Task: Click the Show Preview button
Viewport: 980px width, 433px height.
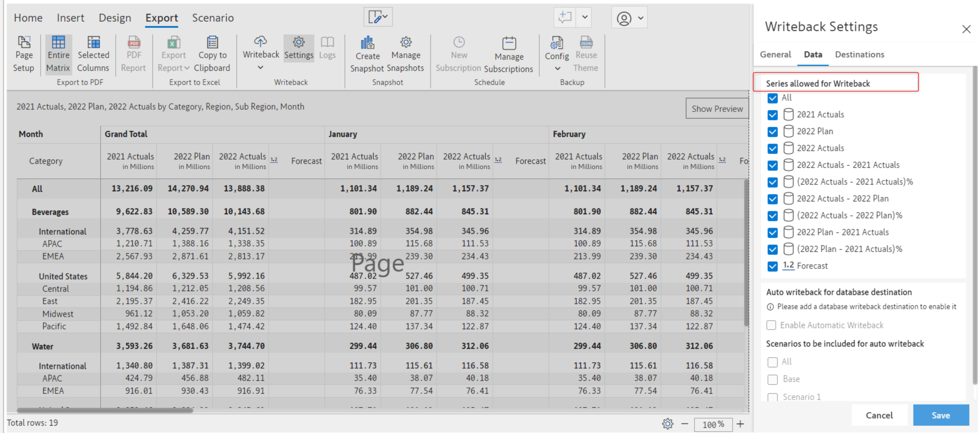Action: 717,109
